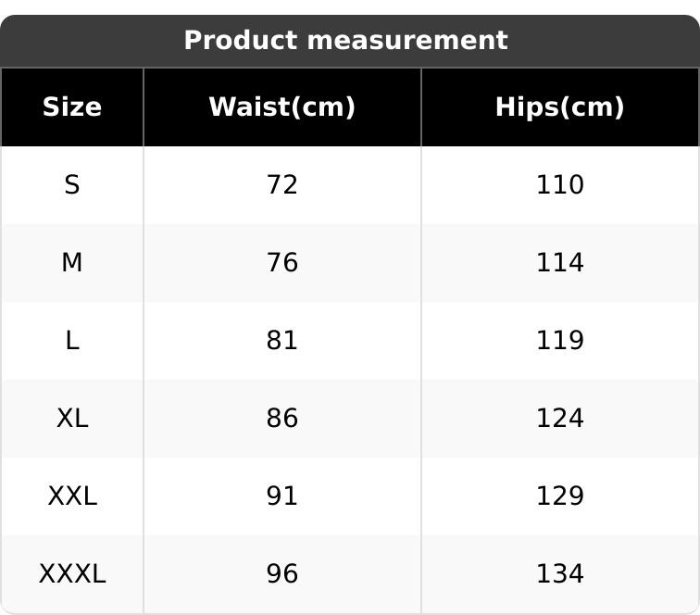Click the hips value 110
This screenshot has height=615, width=700.
(x=560, y=185)
